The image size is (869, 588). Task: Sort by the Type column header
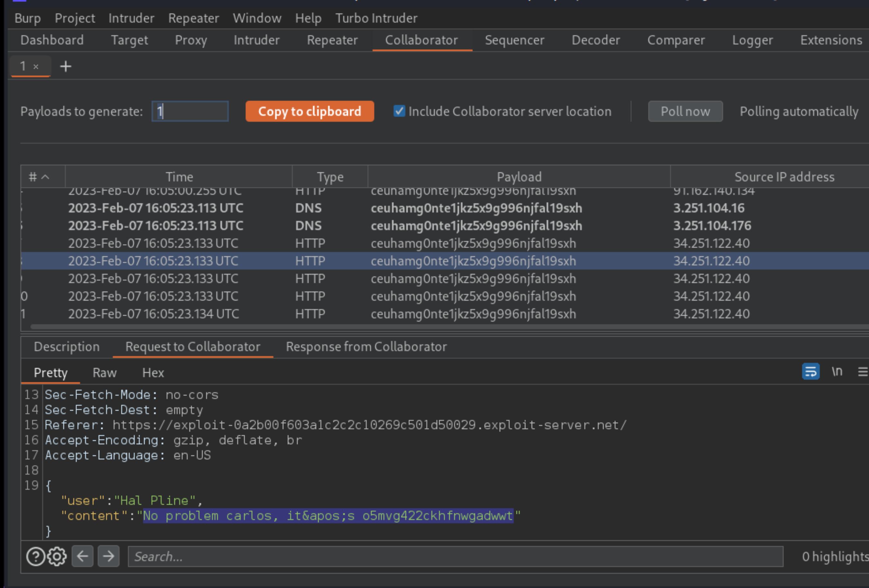330,177
